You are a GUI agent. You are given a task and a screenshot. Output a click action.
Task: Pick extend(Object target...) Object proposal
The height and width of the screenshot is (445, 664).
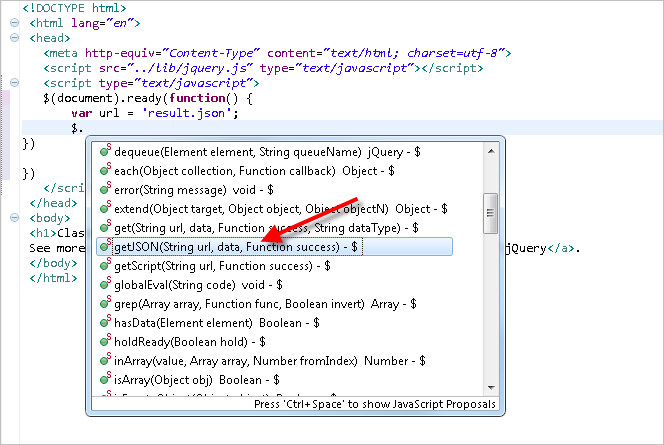[281, 209]
